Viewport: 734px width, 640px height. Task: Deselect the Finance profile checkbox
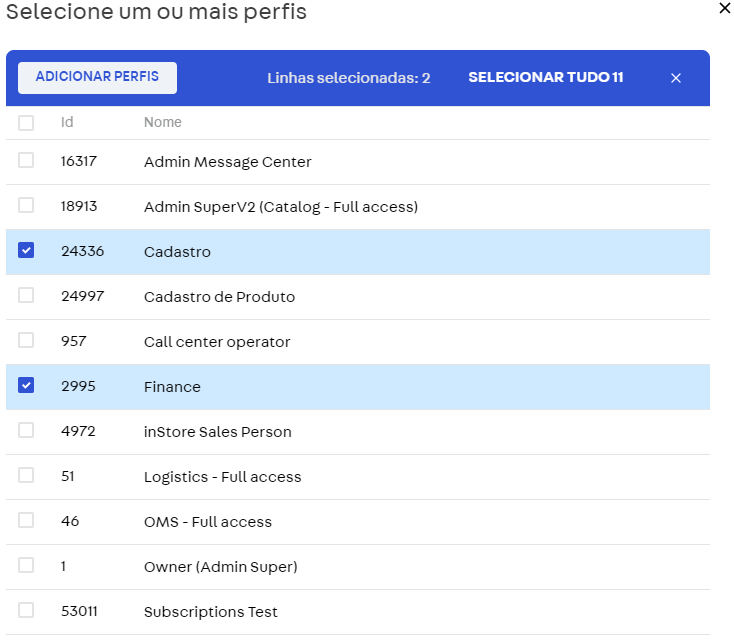tap(26, 386)
